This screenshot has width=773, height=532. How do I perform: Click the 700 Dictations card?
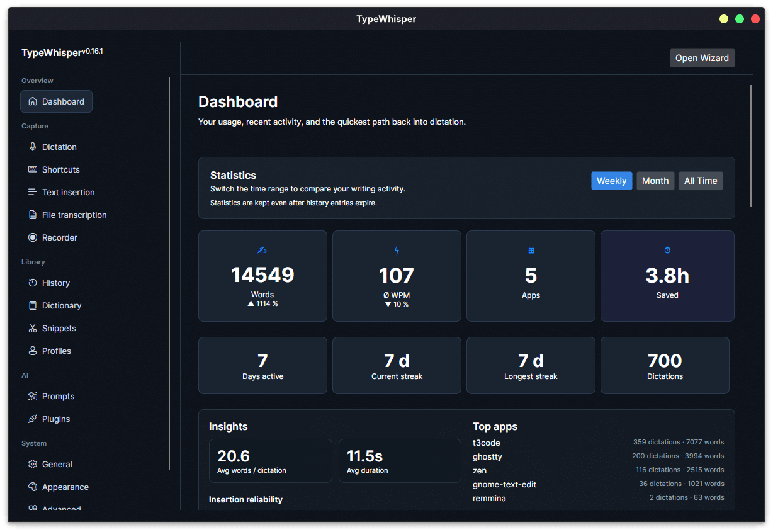[665, 365]
